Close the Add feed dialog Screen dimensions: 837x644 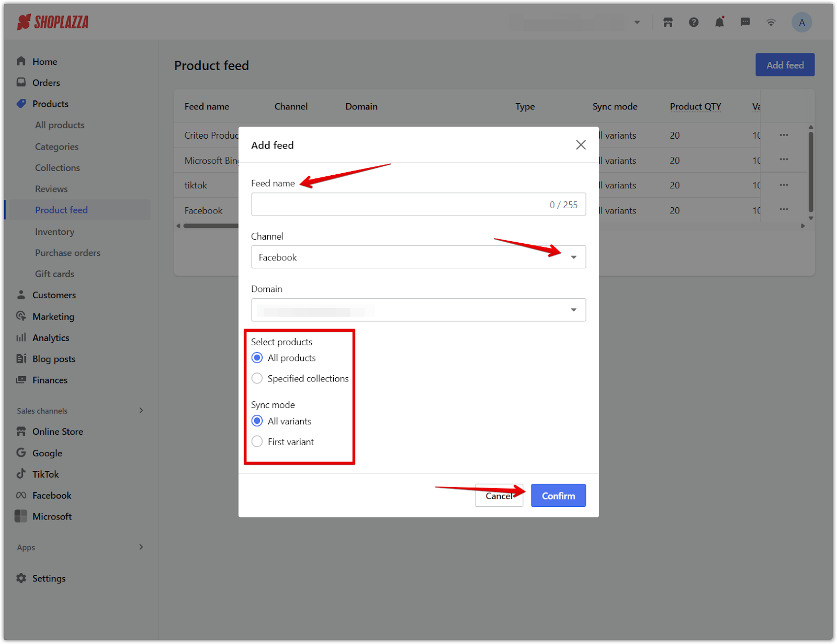click(581, 145)
